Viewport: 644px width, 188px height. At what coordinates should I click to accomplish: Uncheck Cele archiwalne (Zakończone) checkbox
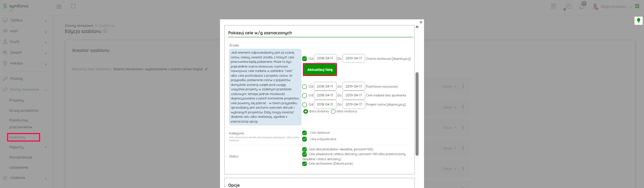(305, 164)
